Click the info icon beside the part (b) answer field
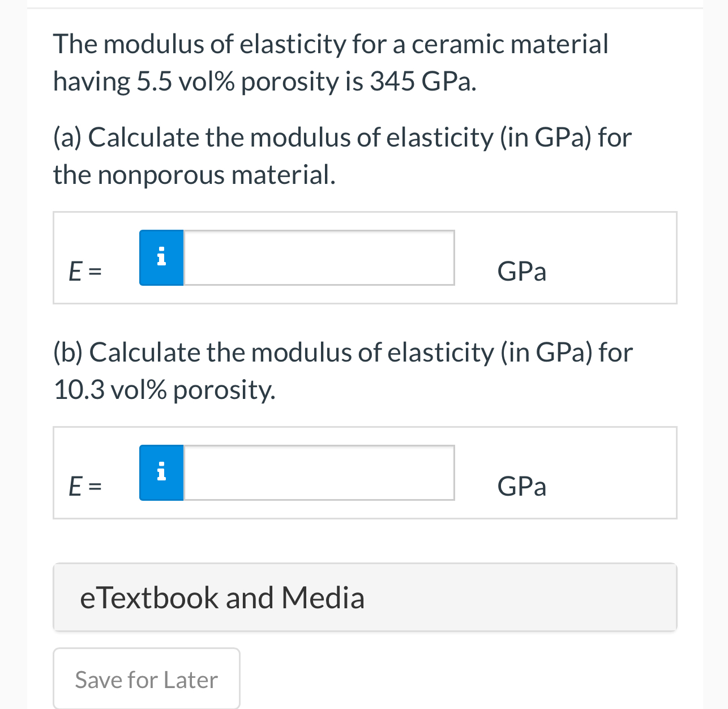 coord(161,472)
